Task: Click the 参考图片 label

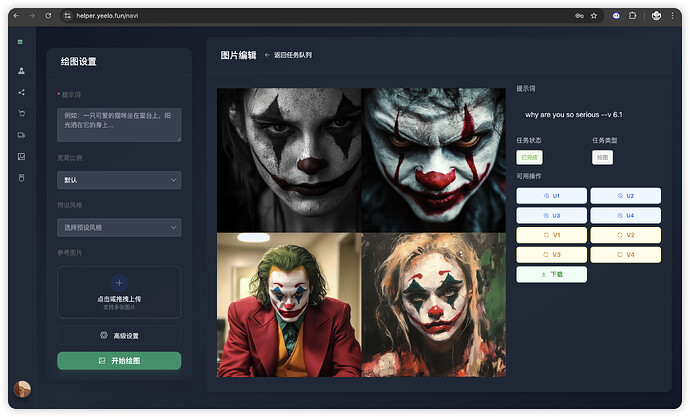Action: pos(70,252)
